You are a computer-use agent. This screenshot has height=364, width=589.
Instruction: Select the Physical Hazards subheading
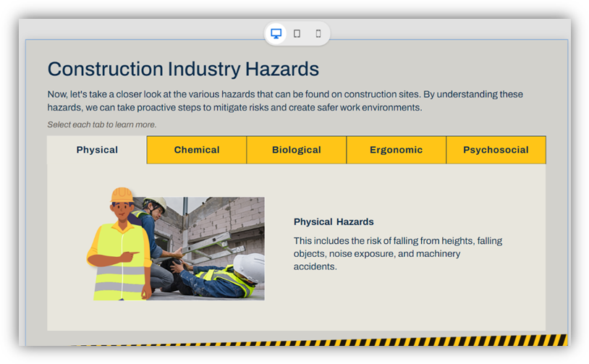(x=334, y=221)
